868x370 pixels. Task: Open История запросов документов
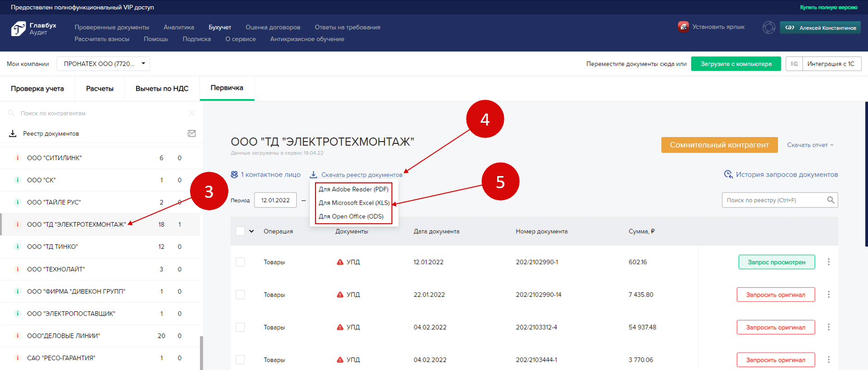tap(787, 174)
